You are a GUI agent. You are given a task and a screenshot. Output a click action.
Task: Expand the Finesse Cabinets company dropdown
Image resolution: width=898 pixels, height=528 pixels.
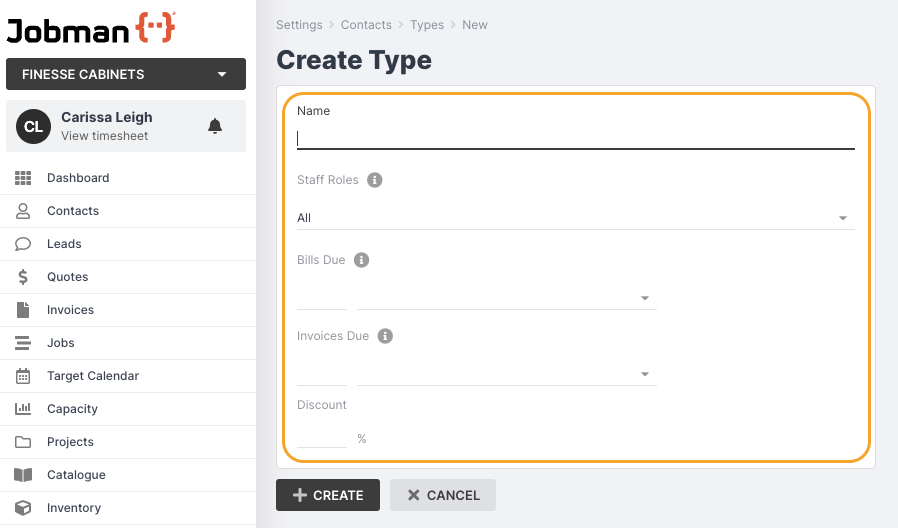126,74
